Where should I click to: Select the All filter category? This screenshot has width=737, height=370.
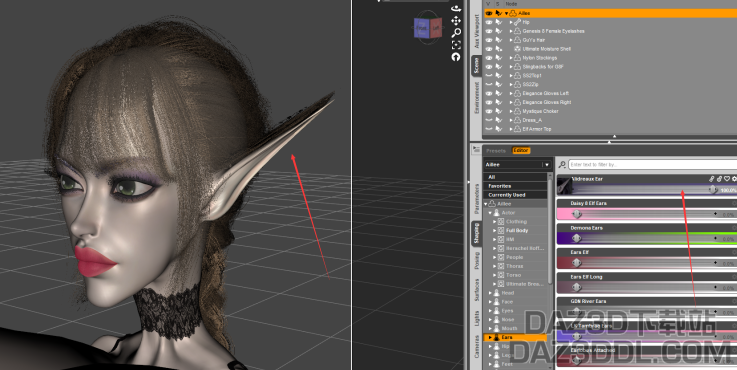click(x=515, y=177)
